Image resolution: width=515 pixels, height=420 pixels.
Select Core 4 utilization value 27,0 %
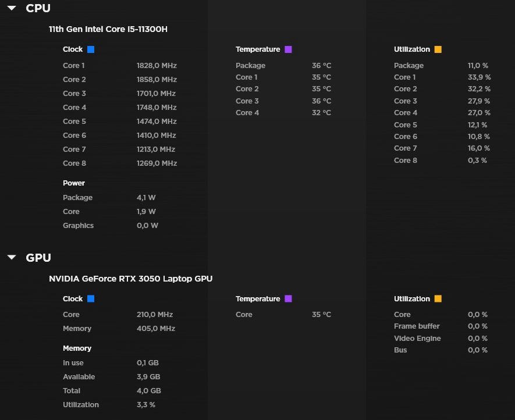tap(479, 113)
